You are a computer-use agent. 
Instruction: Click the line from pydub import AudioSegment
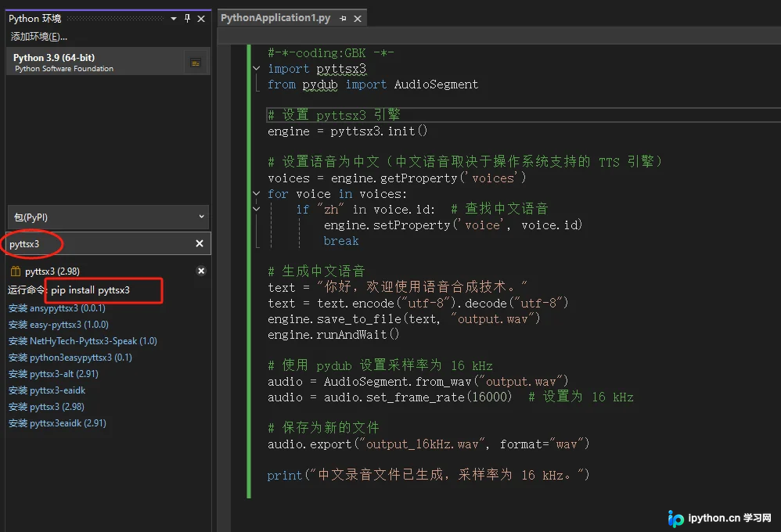373,84
